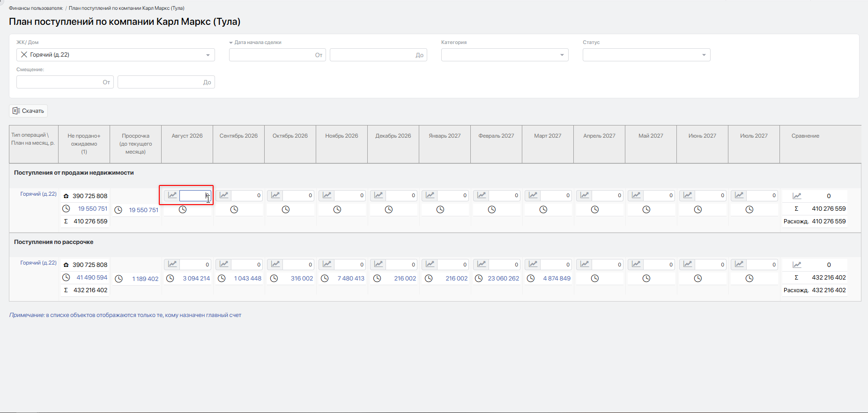868x413 pixels.
Task: Open Горячий (д.22) link in property sales row
Action: click(38, 194)
